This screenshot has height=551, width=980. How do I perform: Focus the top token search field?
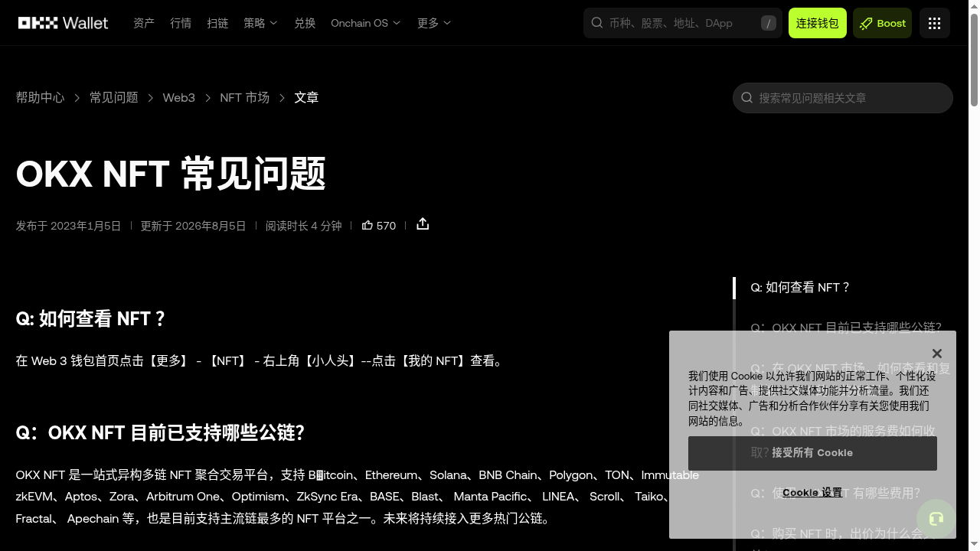681,23
